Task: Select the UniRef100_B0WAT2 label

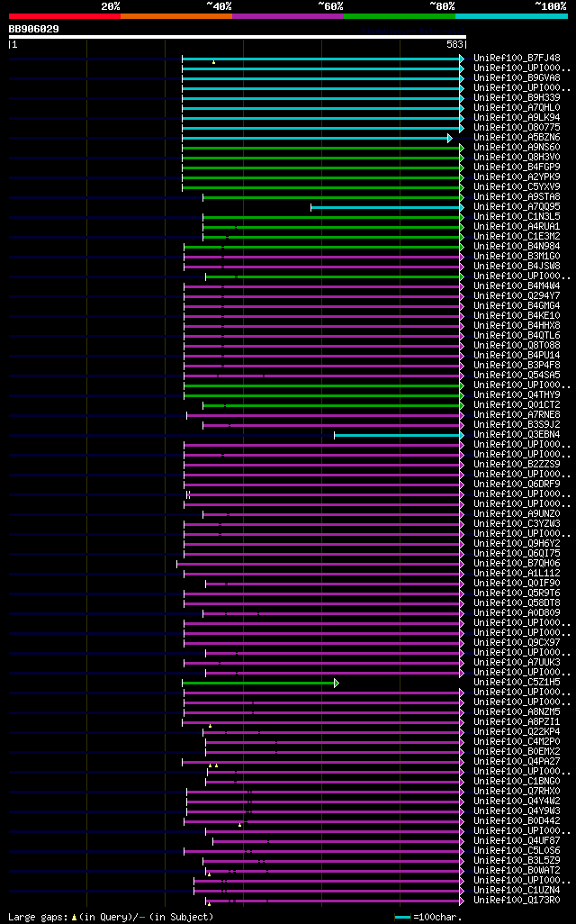Action: click(x=517, y=870)
